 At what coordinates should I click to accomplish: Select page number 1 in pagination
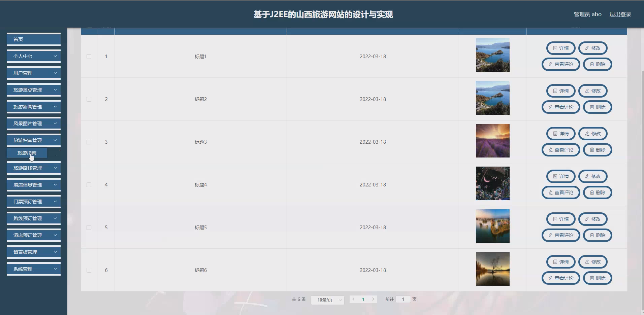[x=363, y=299]
